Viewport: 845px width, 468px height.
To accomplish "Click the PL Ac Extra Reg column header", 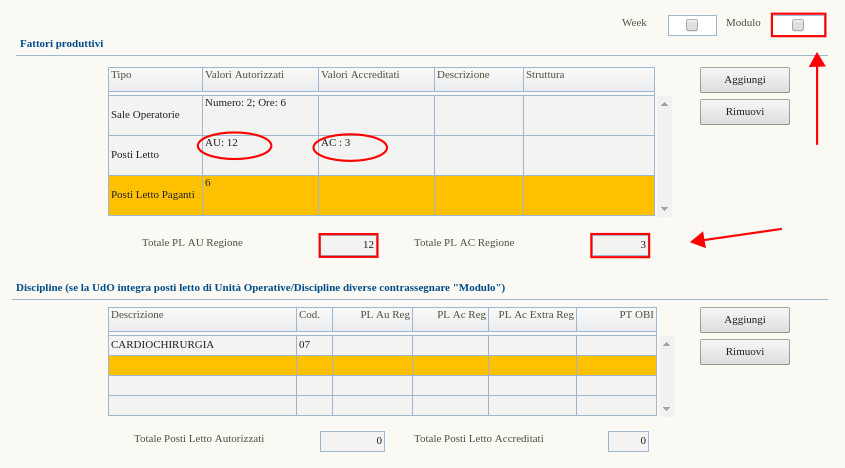I will coord(532,315).
